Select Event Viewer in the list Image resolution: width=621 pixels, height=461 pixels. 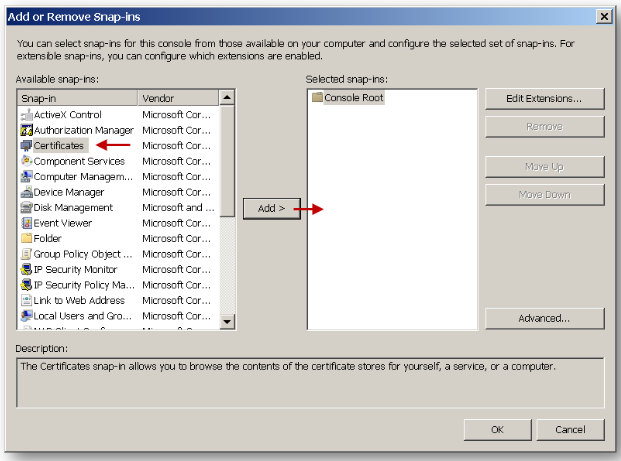63,223
